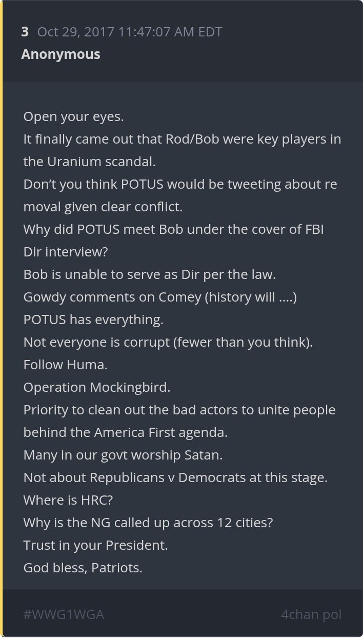The width and height of the screenshot is (364, 638).
Task: Open the Oct 29, 2017 timestamp link
Action: (130, 32)
